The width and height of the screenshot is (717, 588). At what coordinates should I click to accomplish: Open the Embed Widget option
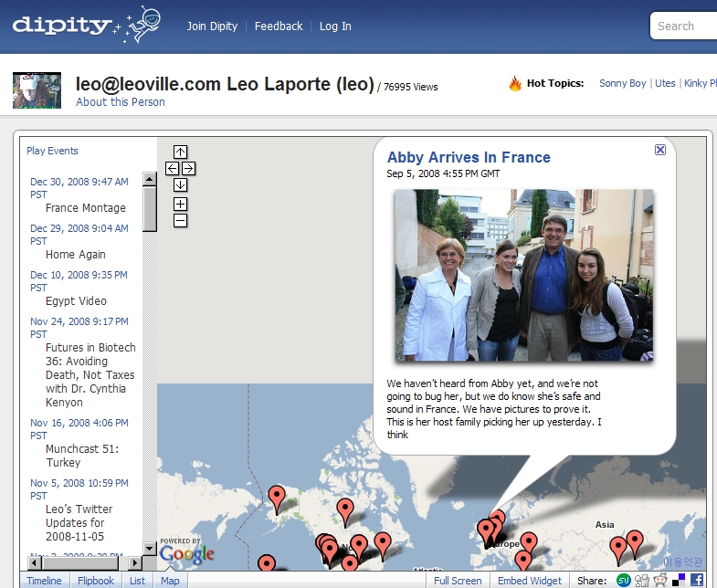pos(530,581)
